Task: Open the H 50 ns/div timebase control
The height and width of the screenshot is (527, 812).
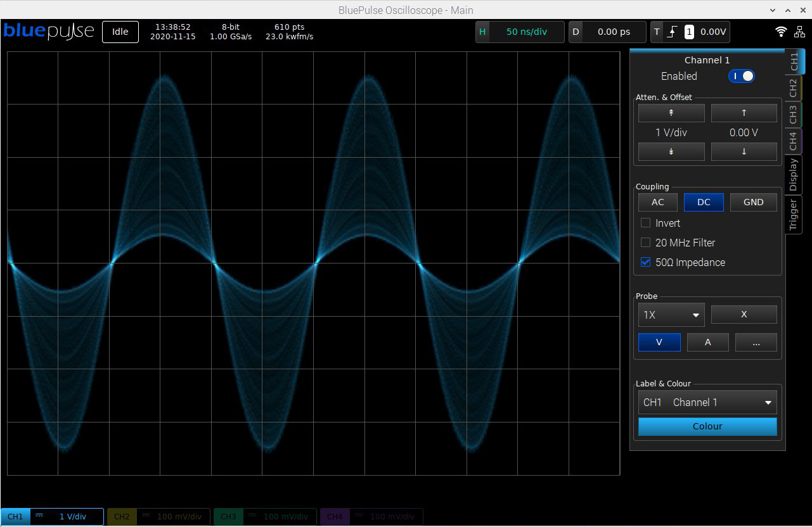Action: 520,32
